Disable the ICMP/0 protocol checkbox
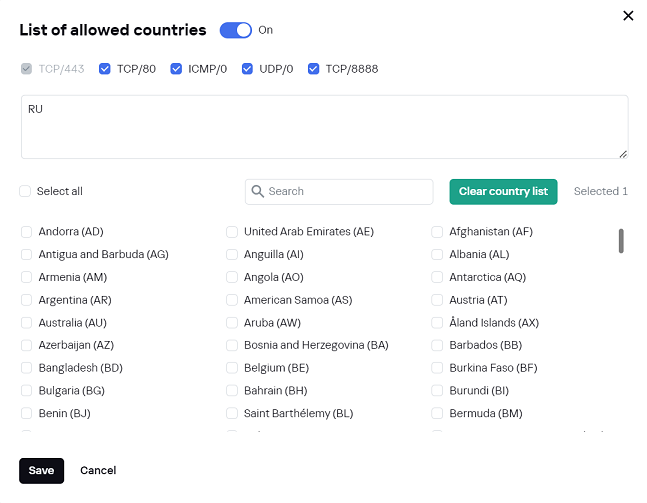647x503 pixels. click(x=177, y=69)
